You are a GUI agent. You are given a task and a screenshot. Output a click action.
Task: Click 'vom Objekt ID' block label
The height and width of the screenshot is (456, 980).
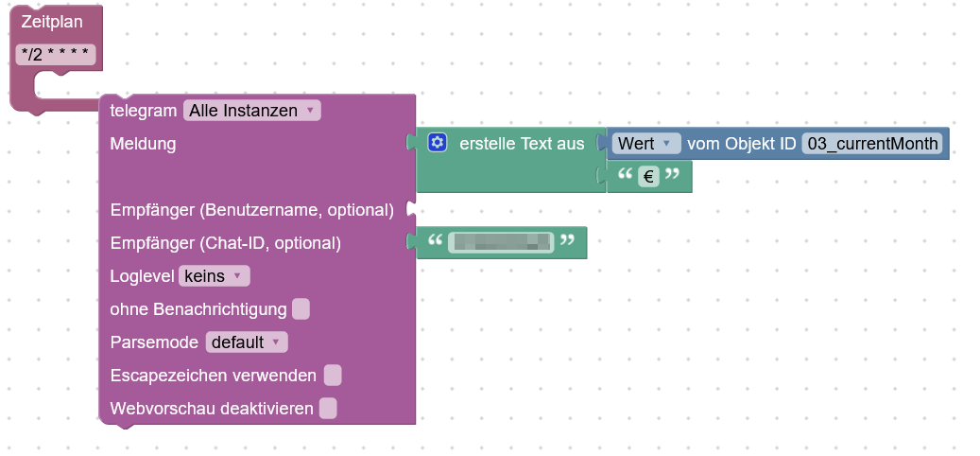[740, 143]
